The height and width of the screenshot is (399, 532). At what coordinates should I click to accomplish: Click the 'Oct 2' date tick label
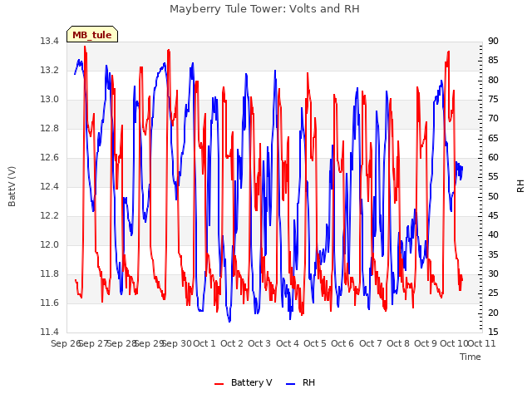(x=232, y=344)
